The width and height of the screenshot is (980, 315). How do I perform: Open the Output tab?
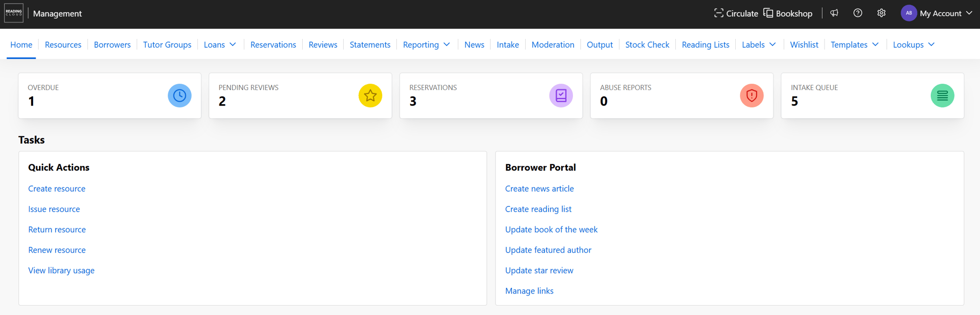(x=600, y=44)
